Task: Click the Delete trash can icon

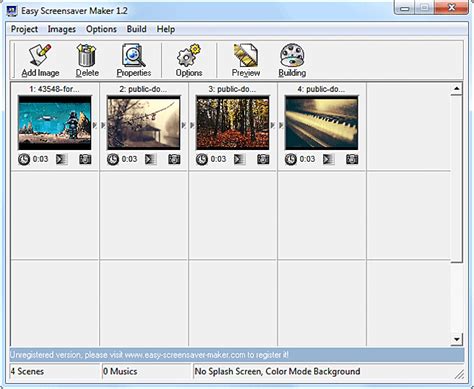Action: click(87, 55)
